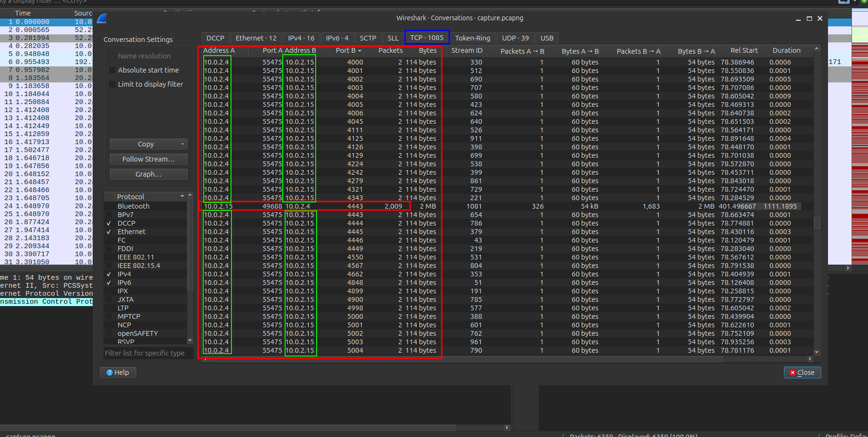
Task: Sort by the Port B column header
Action: tap(348, 50)
